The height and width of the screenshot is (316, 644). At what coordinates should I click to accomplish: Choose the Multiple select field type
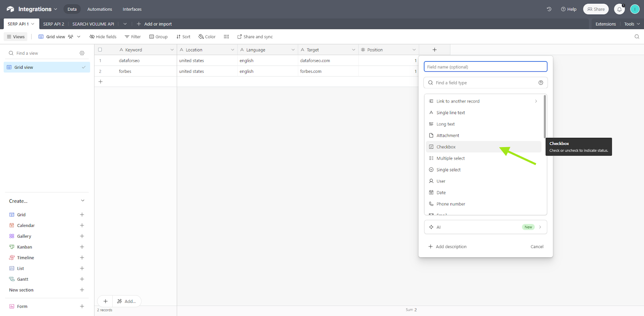483,158
